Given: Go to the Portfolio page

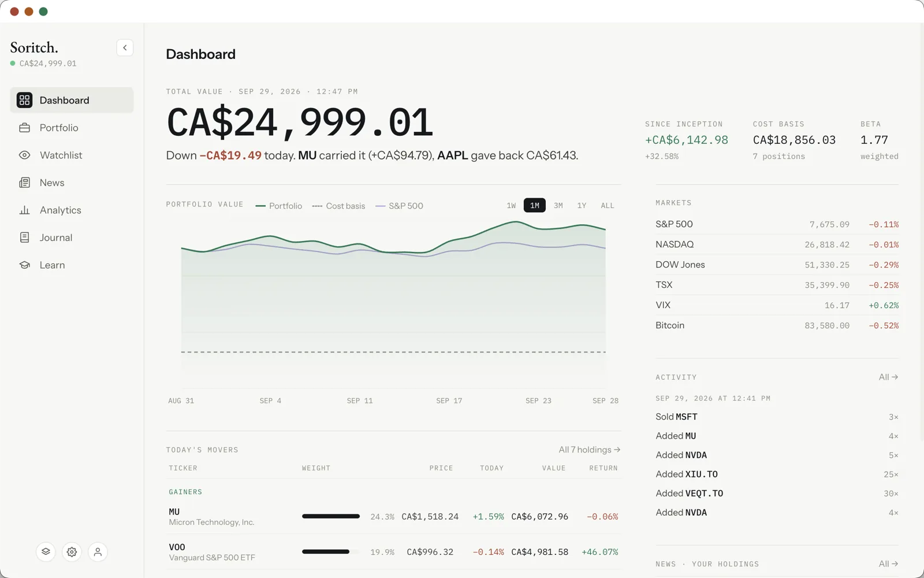Looking at the screenshot, I should coord(72,128).
